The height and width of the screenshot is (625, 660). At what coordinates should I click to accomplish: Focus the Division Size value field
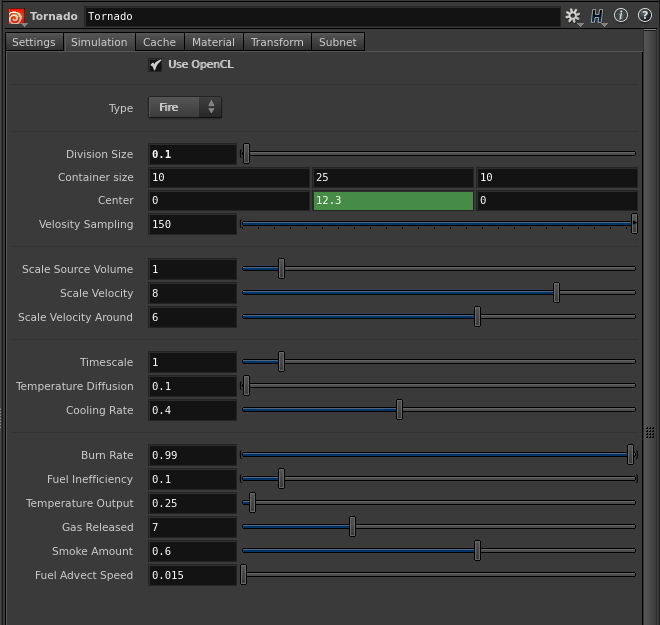192,154
